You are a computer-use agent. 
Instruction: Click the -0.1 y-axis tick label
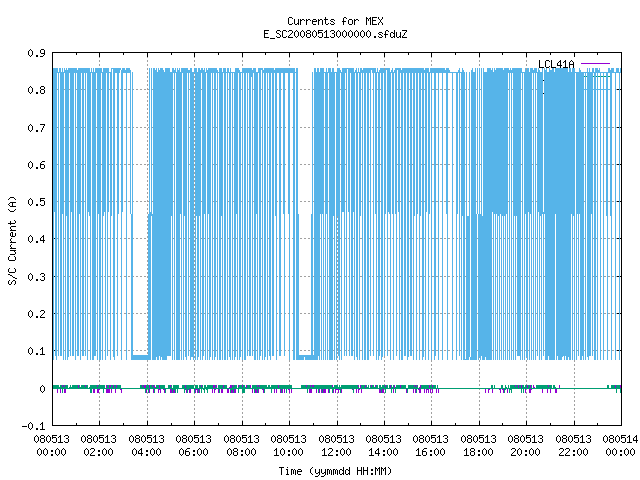pos(34,426)
